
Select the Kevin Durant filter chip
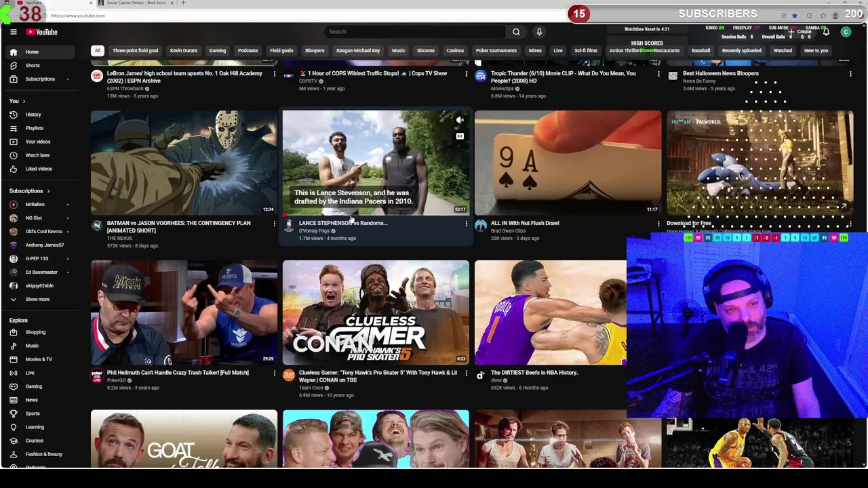pyautogui.click(x=184, y=50)
